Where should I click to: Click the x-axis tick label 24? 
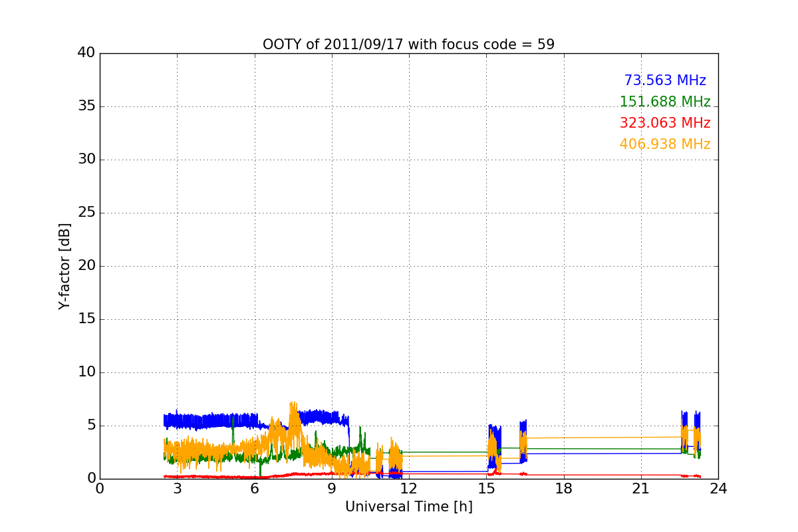[718, 489]
